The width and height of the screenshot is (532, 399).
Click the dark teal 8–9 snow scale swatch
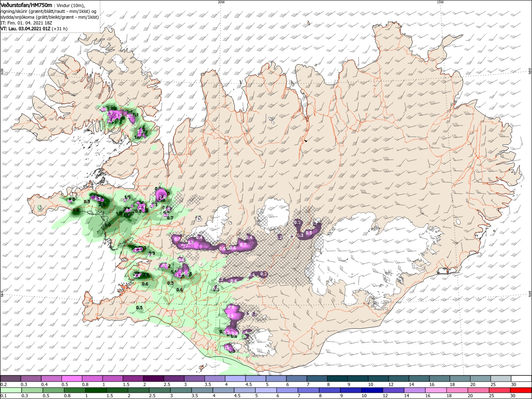point(337,378)
